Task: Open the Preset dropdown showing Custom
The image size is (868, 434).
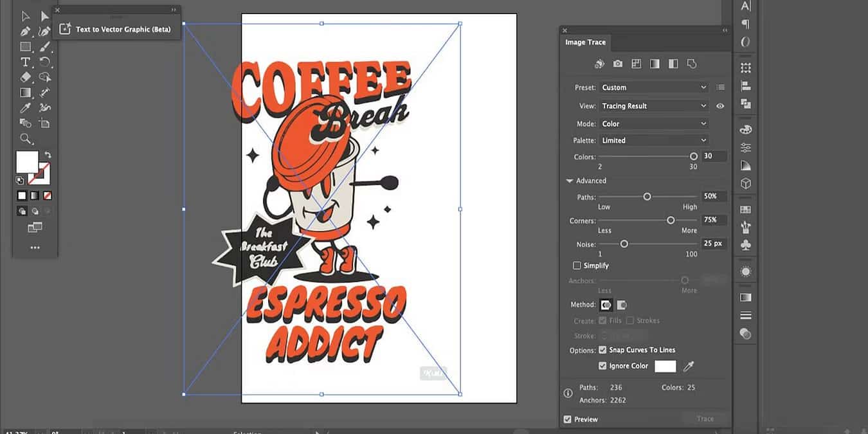Action: (653, 87)
